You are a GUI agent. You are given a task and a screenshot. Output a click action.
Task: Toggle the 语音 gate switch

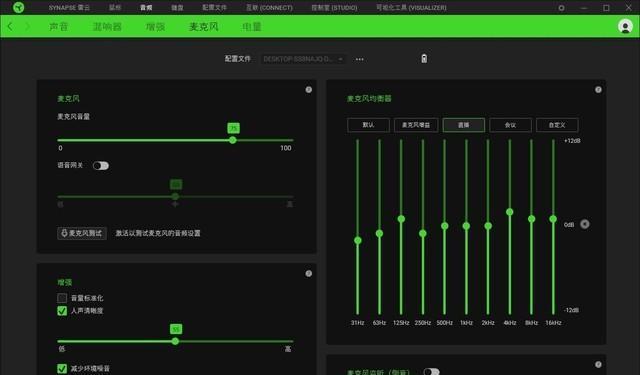tap(101, 166)
